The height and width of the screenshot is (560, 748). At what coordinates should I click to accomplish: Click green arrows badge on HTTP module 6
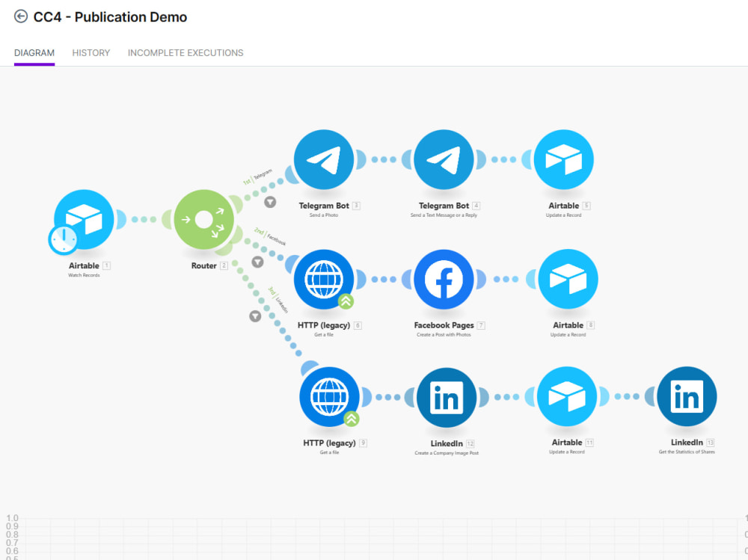(x=346, y=301)
